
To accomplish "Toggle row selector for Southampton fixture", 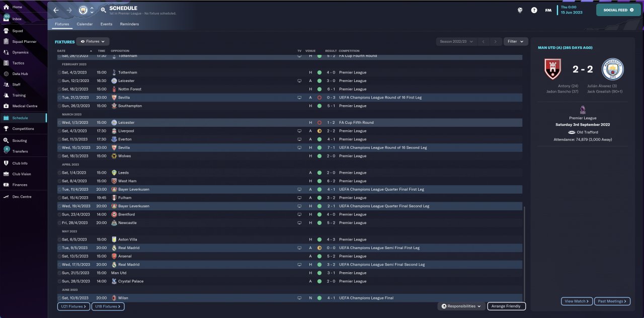I will [59, 106].
